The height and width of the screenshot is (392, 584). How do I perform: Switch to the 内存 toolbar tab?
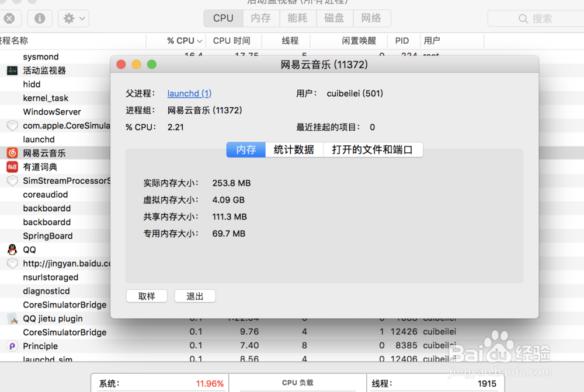[x=260, y=18]
